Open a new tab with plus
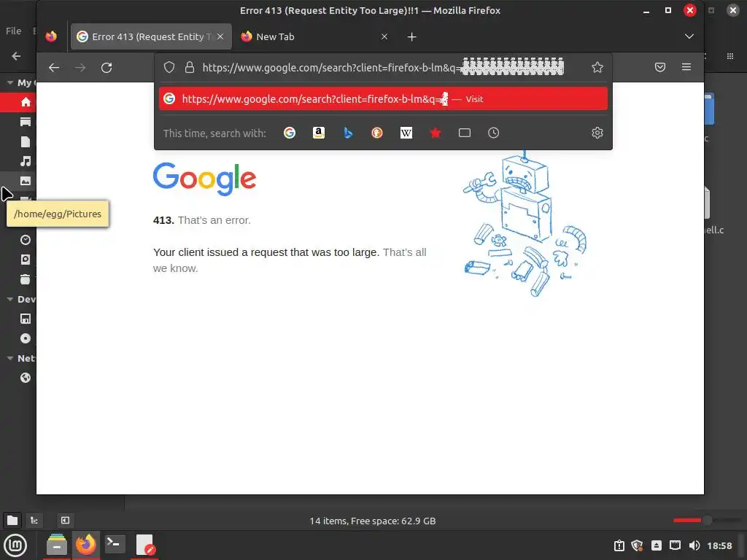747x560 pixels. point(412,36)
